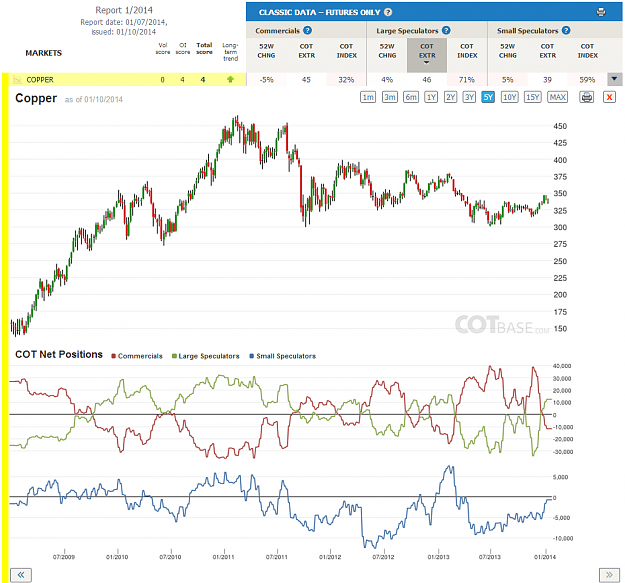Click the MARKETS column header
The image size is (625, 583).
[x=43, y=53]
